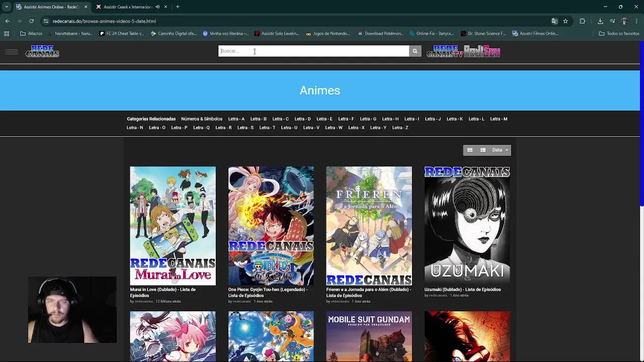The image size is (644, 362).
Task: Open Todos os favoritos folder
Action: tap(619, 34)
